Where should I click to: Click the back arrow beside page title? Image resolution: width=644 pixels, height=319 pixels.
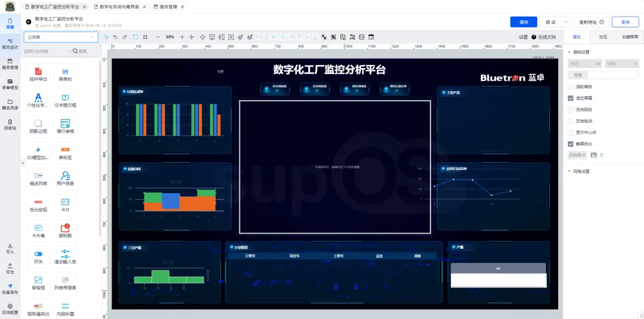29,21
